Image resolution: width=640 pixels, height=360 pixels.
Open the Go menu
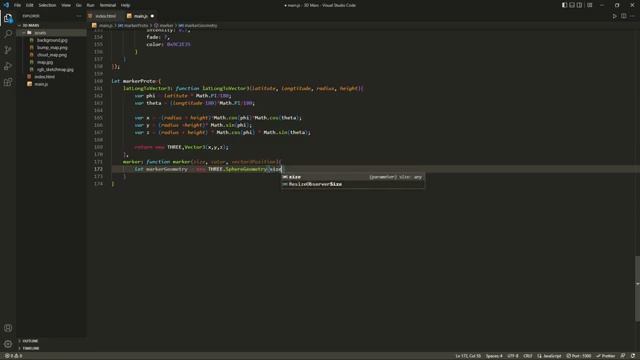coord(78,5)
